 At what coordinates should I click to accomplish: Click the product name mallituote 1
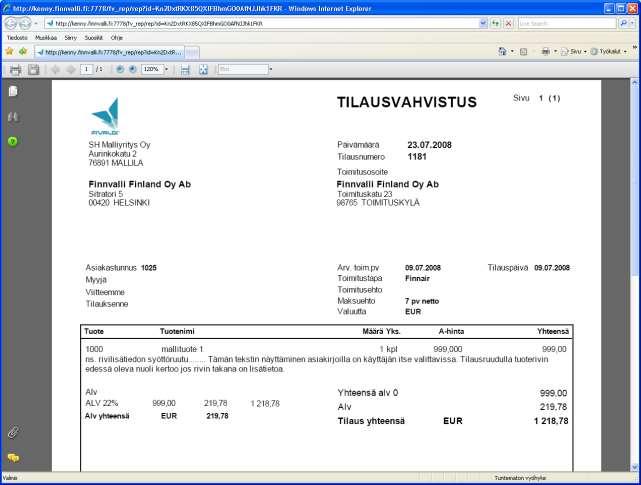click(182, 349)
